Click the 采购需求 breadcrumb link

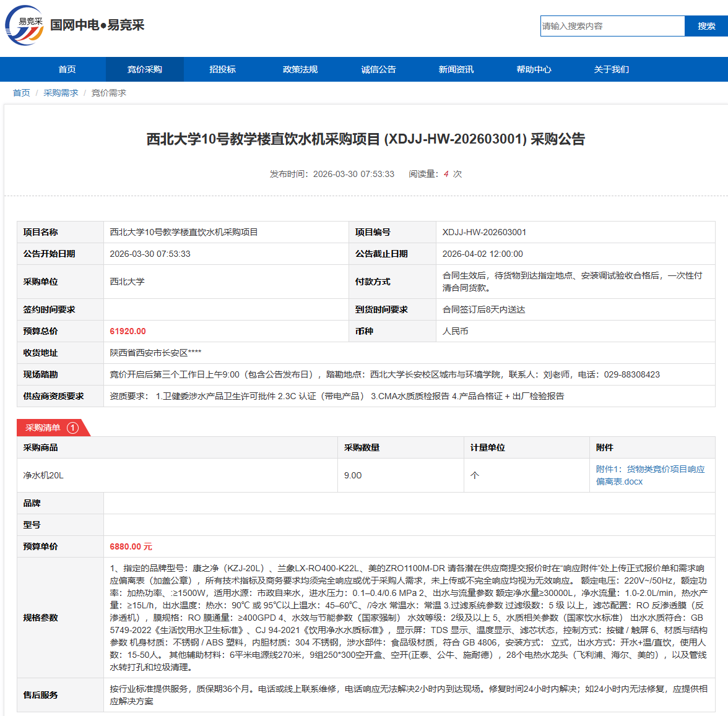click(x=61, y=93)
